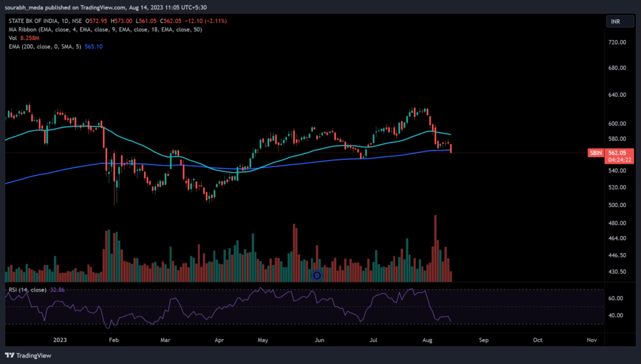Select STATE BK OF INDIA symbol title

pos(45,21)
